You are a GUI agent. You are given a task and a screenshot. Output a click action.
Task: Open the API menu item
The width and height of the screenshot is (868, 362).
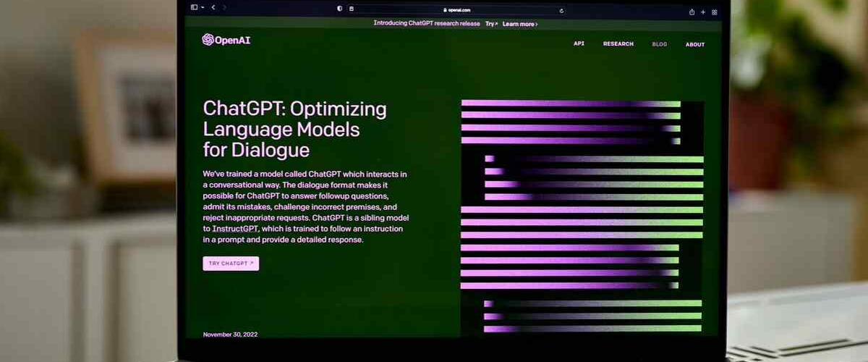pos(579,43)
